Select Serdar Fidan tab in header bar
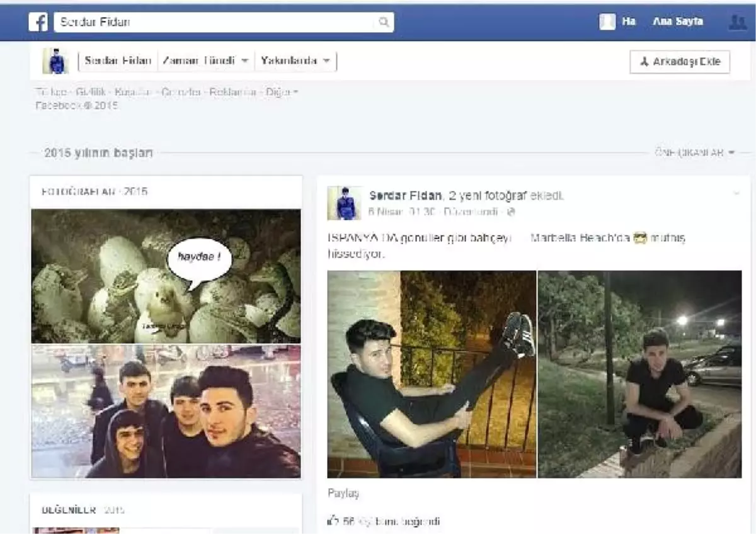 click(118, 61)
